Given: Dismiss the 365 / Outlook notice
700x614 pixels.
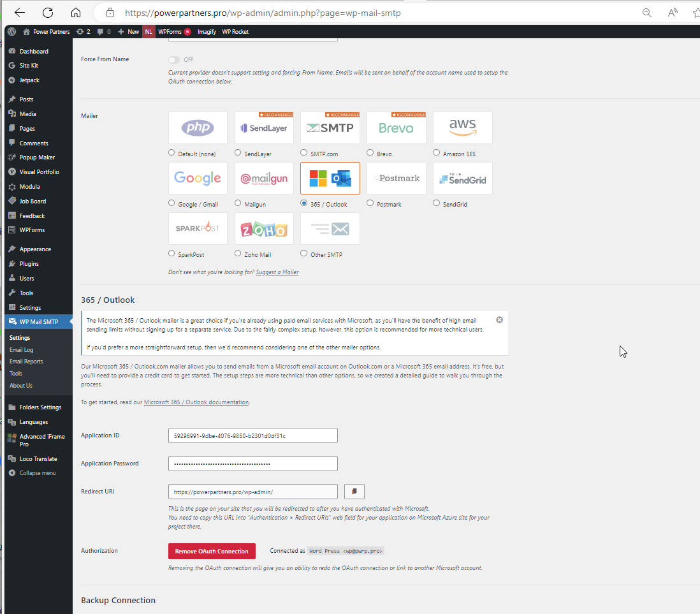Looking at the screenshot, I should point(500,319).
